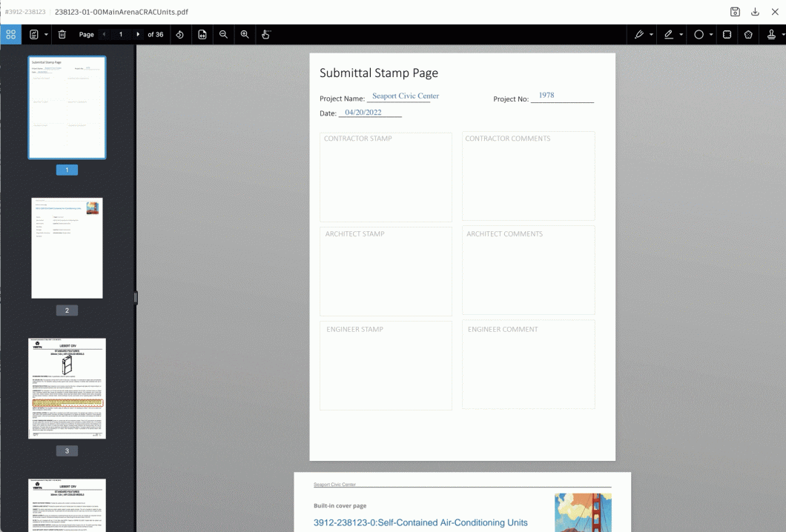786x532 pixels.
Task: Select page 1 thumbnail
Action: [67, 107]
